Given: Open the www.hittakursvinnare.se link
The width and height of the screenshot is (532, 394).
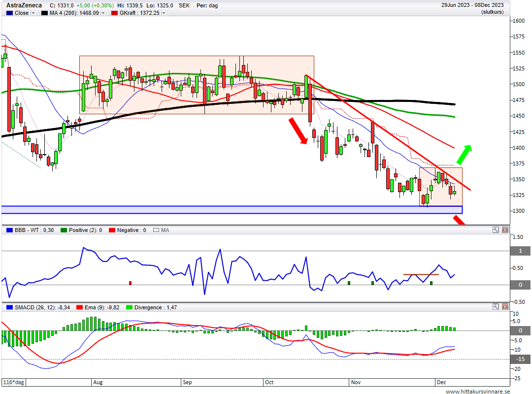Looking at the screenshot, I should (x=478, y=391).
